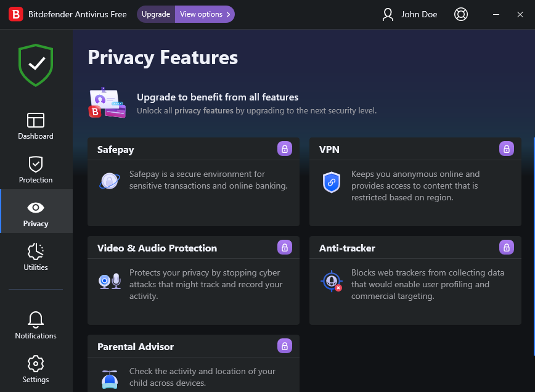Click the blue vertical scrollbar
Viewport: 535px width, 392px height.
[x=533, y=247]
